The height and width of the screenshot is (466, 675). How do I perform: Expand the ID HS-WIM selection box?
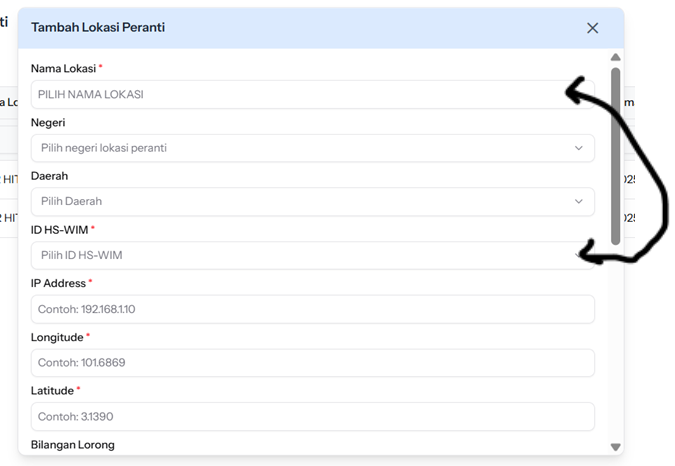[x=300, y=255]
